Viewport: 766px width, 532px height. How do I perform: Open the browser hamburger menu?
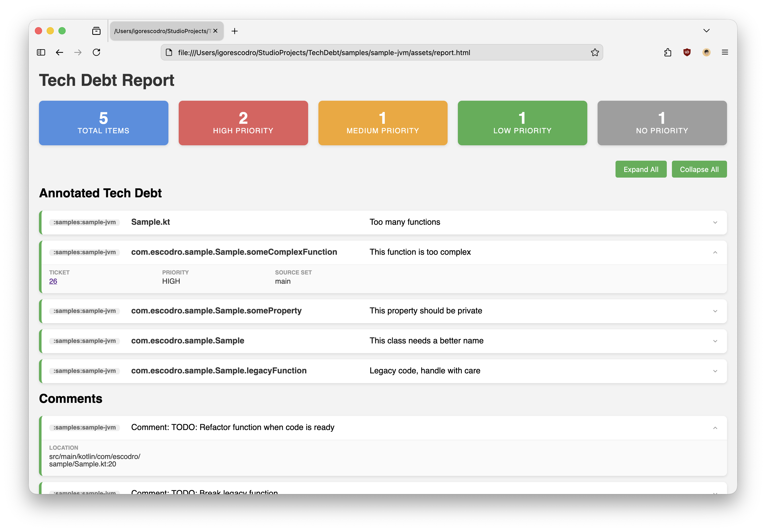pyautogui.click(x=725, y=52)
